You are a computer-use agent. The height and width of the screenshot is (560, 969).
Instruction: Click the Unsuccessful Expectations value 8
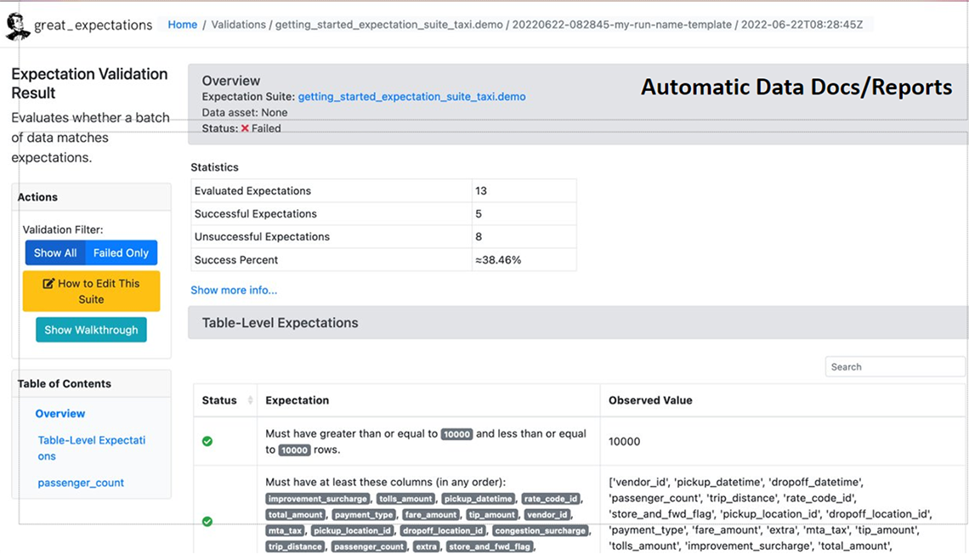pyautogui.click(x=479, y=237)
